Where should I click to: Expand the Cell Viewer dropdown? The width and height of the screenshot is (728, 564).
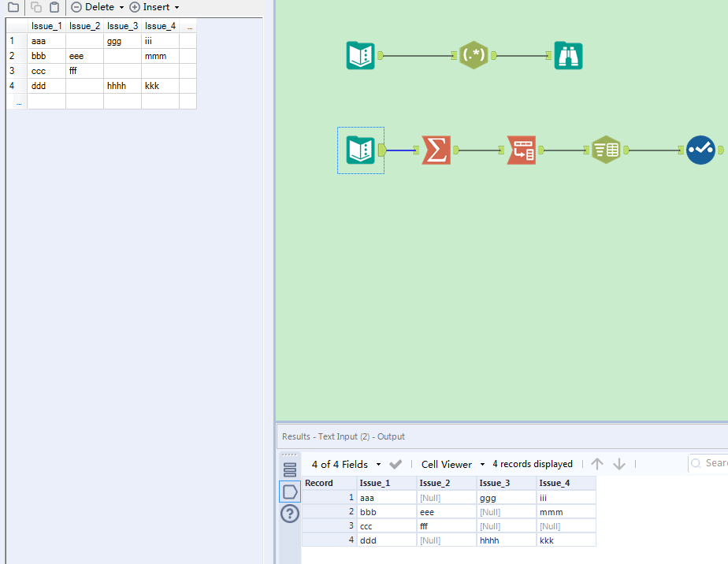point(448,464)
